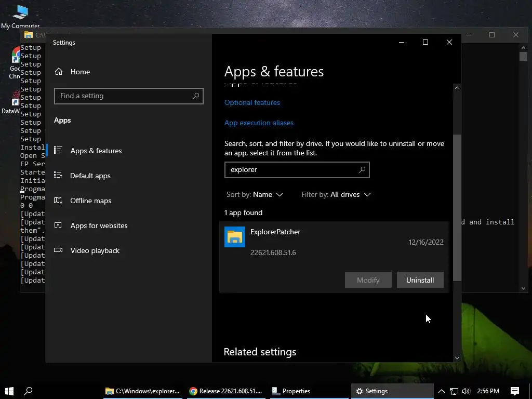Close the Settings window
Viewport: 532px width, 399px height.
449,42
